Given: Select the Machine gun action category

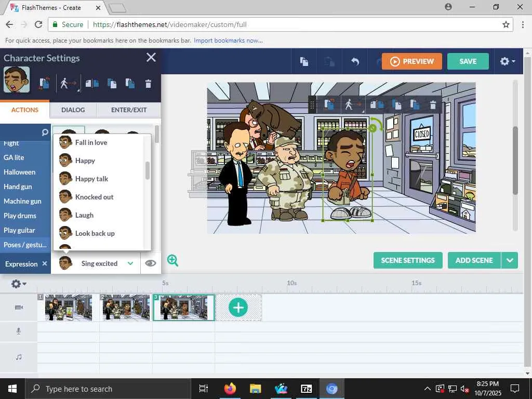Looking at the screenshot, I should click(x=22, y=201).
